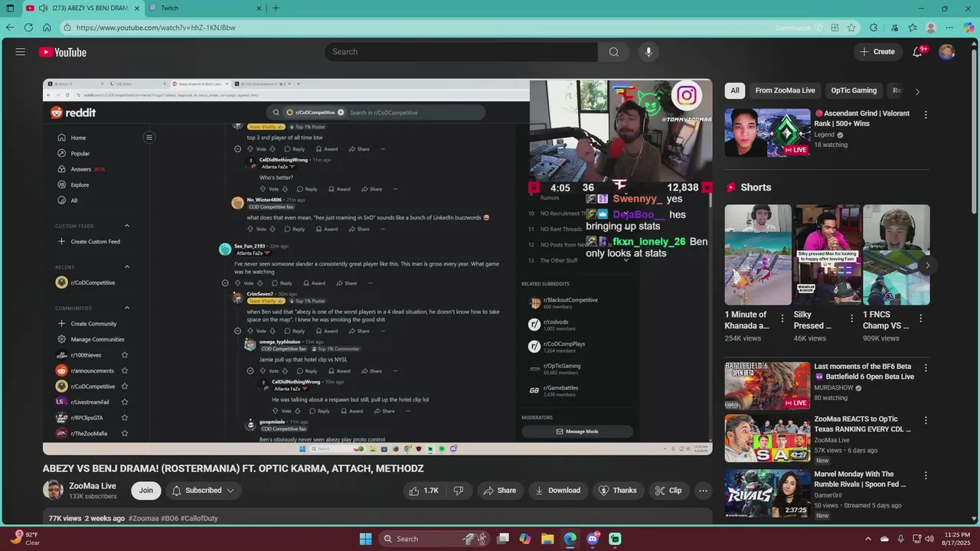The image size is (980, 551).
Task: Click the #Zoomaa hashtag
Action: (x=143, y=518)
